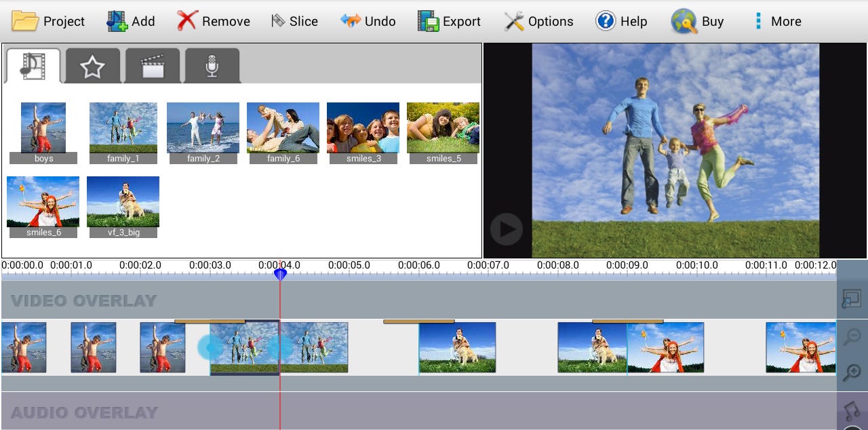Zoom out the timeline
This screenshot has width=868, height=430.
[852, 337]
